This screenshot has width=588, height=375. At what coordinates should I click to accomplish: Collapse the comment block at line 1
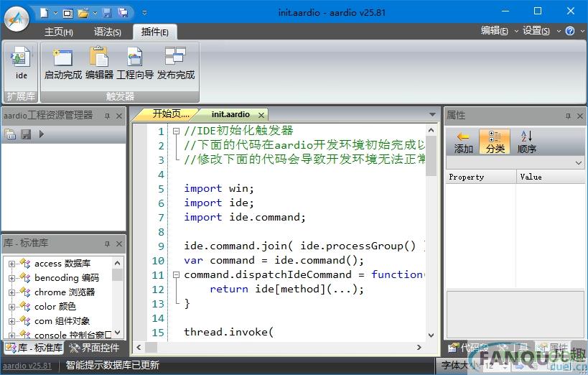click(x=176, y=131)
